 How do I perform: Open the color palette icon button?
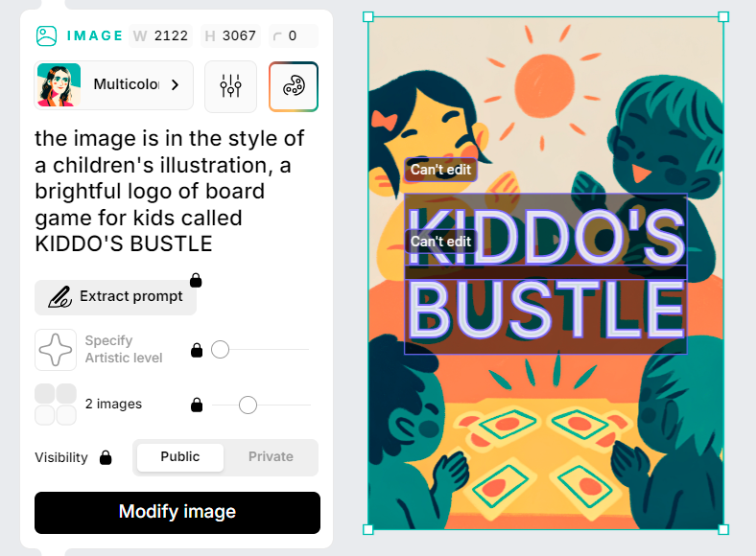[294, 86]
